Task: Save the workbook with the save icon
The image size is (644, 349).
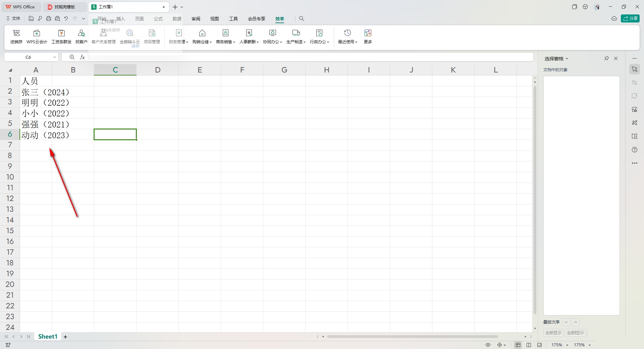Action: click(x=31, y=18)
